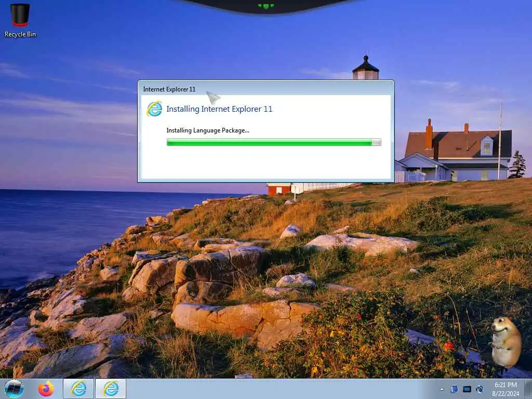Click the "Installing Internet Explorer 11" heading
The width and height of the screenshot is (532, 399).
pos(219,109)
